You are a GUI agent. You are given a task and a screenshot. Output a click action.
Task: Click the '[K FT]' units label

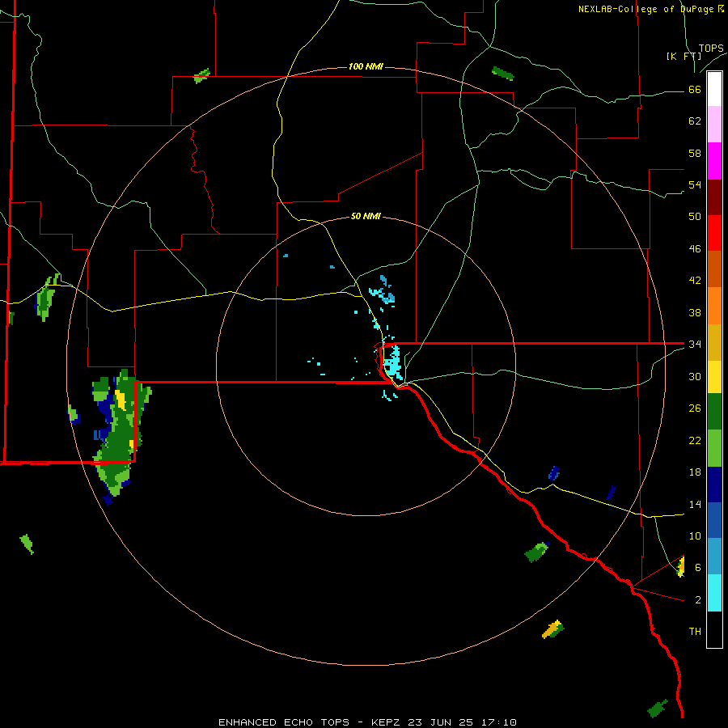[684, 56]
